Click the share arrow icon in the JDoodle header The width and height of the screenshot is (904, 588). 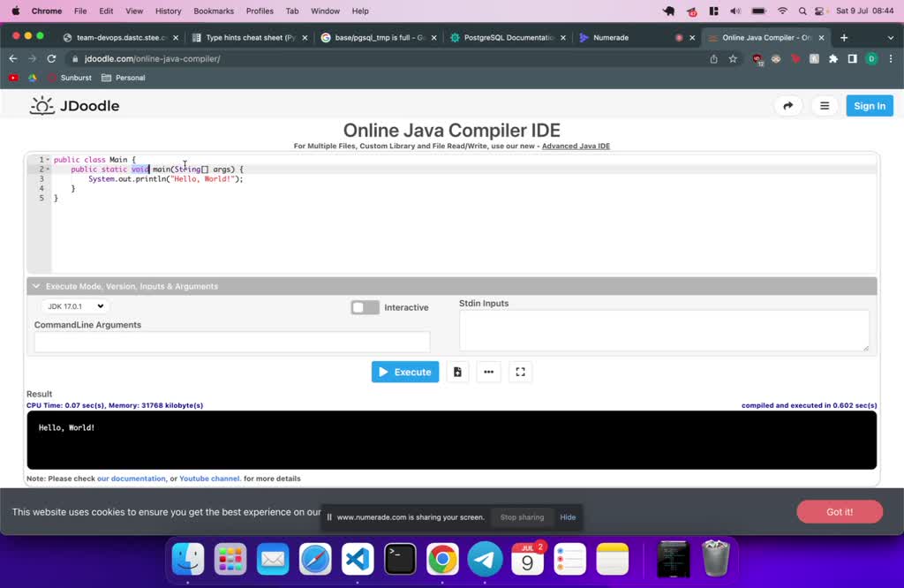pos(787,106)
